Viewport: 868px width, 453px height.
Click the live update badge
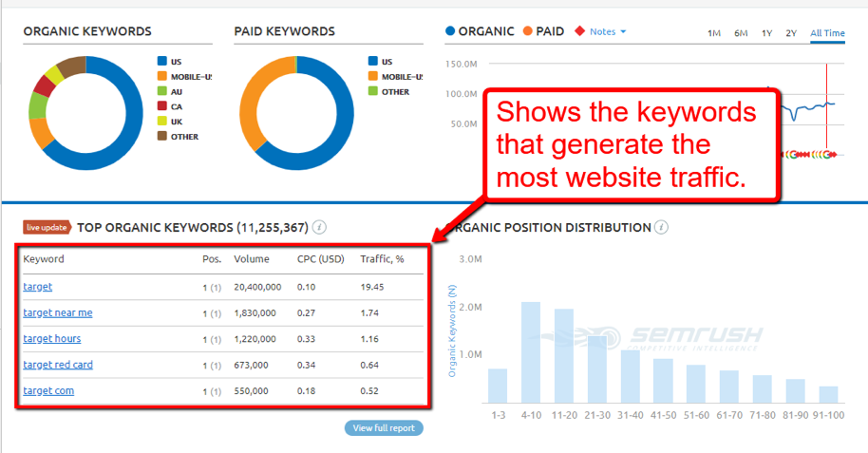pos(47,227)
